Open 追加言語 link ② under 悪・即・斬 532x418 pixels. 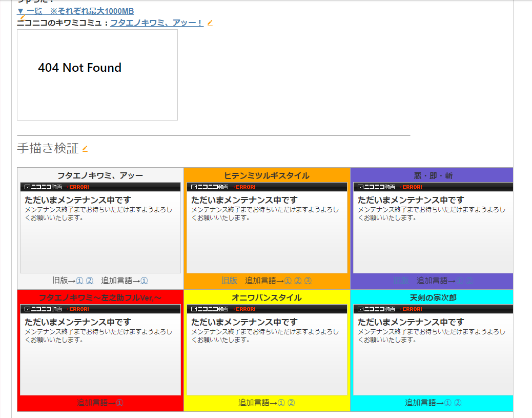click(469, 281)
